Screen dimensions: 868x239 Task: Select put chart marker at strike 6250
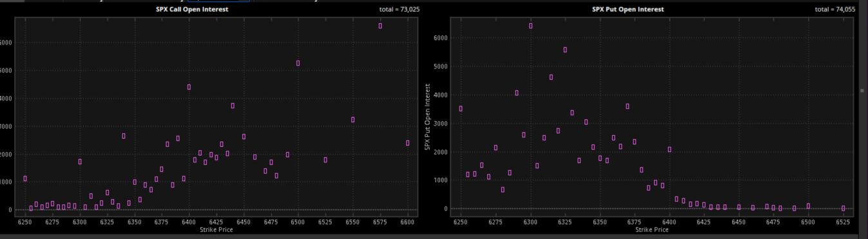(460, 108)
